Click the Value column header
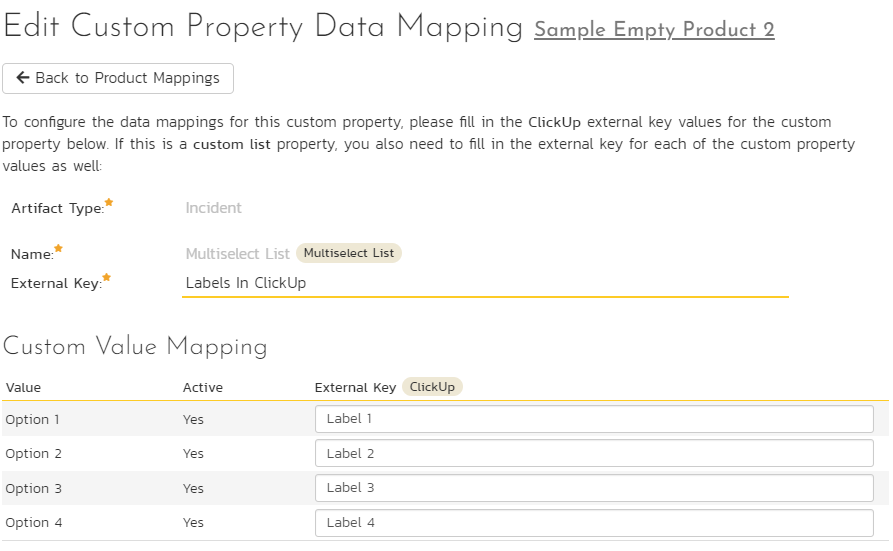Image resolution: width=893 pixels, height=551 pixels. pos(23,387)
